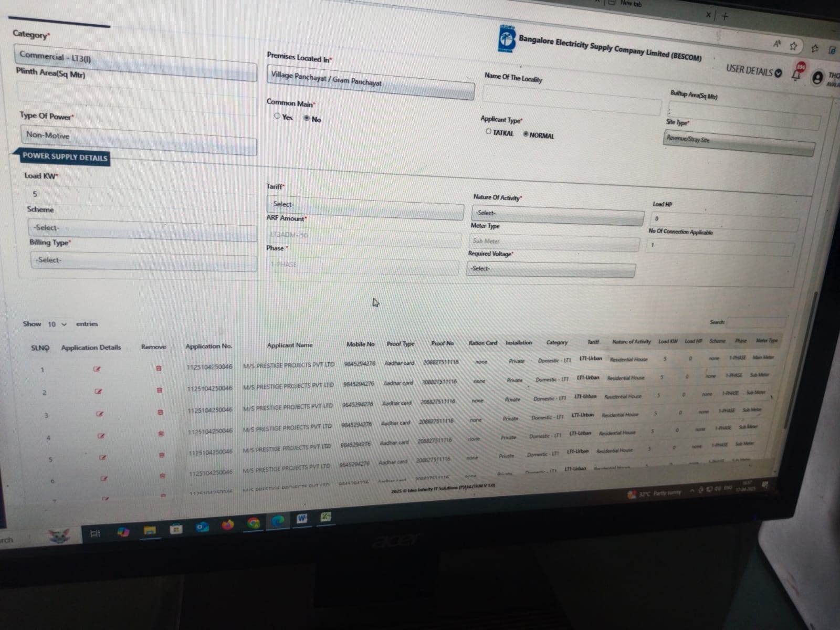Sort table by Category column header
Screen dimensions: 840x630
556,342
